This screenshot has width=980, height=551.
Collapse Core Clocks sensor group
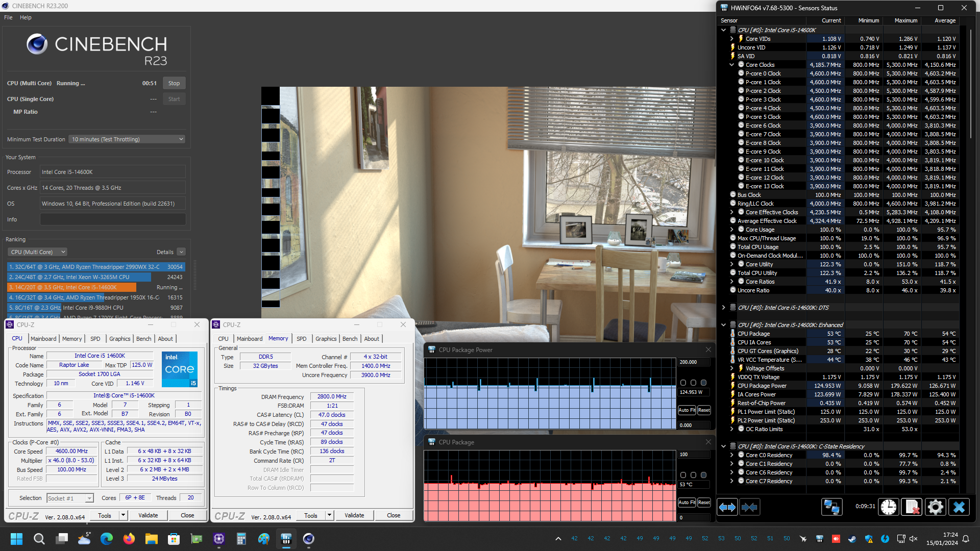pos(731,65)
